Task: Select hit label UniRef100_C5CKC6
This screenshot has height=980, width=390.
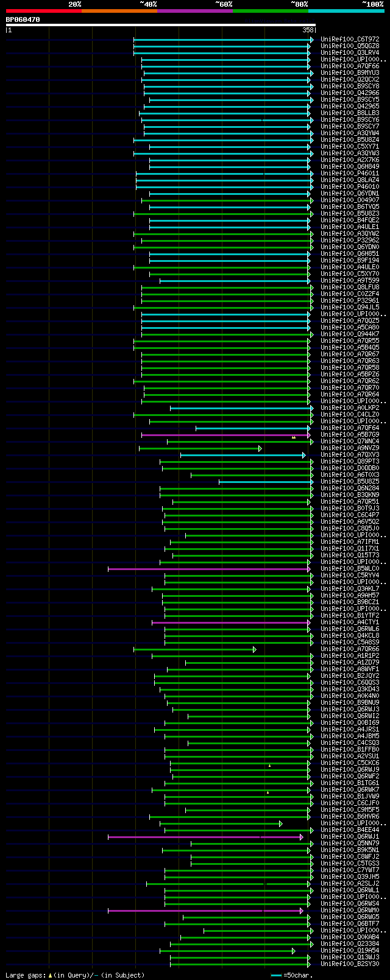Action: [x=350, y=763]
